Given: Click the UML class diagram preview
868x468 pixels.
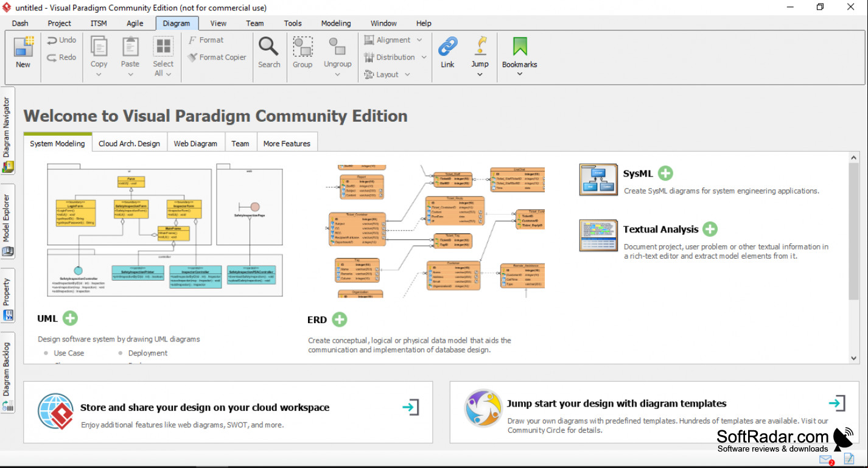Looking at the screenshot, I should click(x=164, y=230).
